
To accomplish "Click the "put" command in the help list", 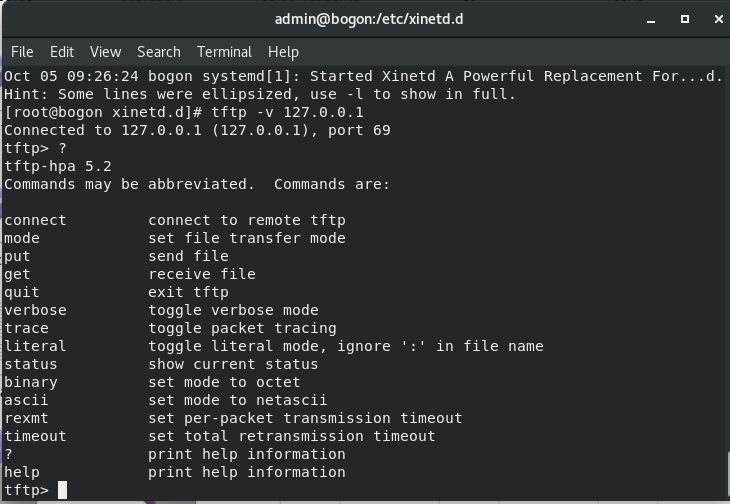I will 17,256.
